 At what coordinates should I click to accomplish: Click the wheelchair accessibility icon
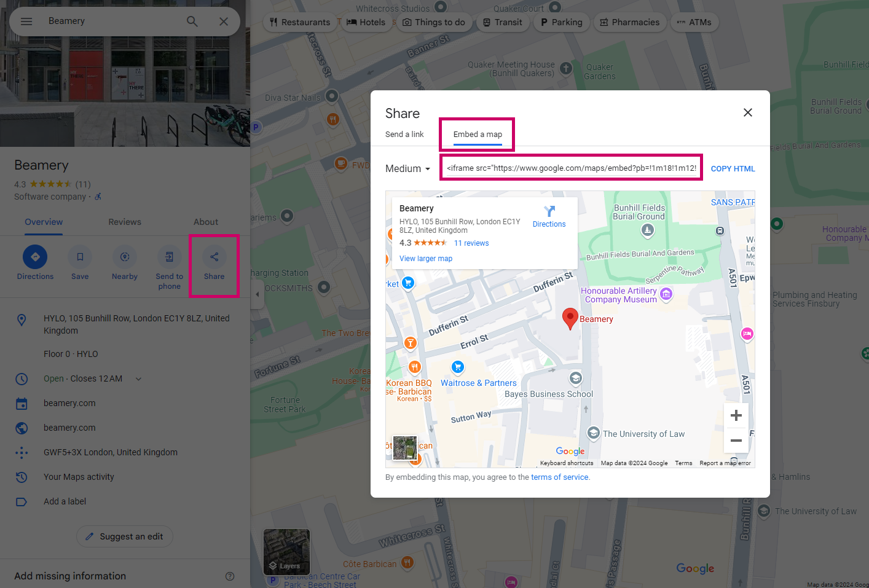coord(98,197)
